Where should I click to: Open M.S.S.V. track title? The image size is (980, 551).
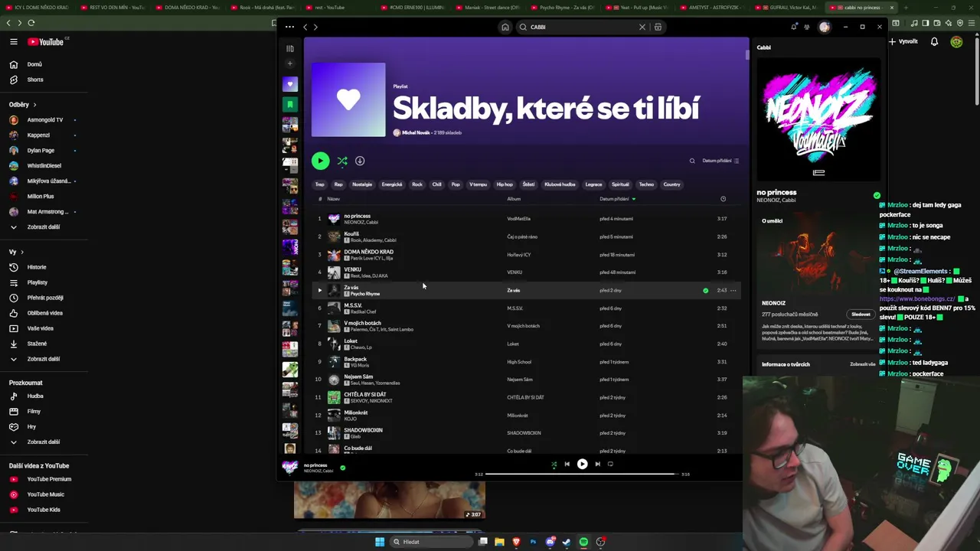(x=353, y=305)
